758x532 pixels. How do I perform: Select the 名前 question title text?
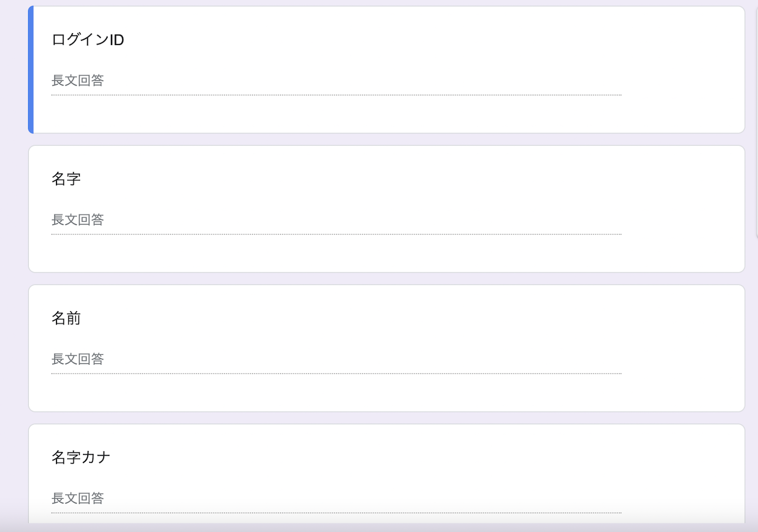tap(66, 318)
